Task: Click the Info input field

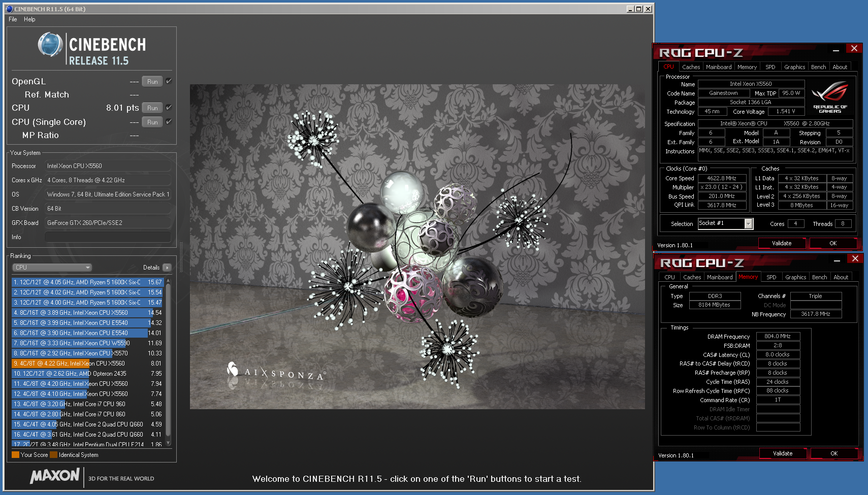Action: pos(108,237)
